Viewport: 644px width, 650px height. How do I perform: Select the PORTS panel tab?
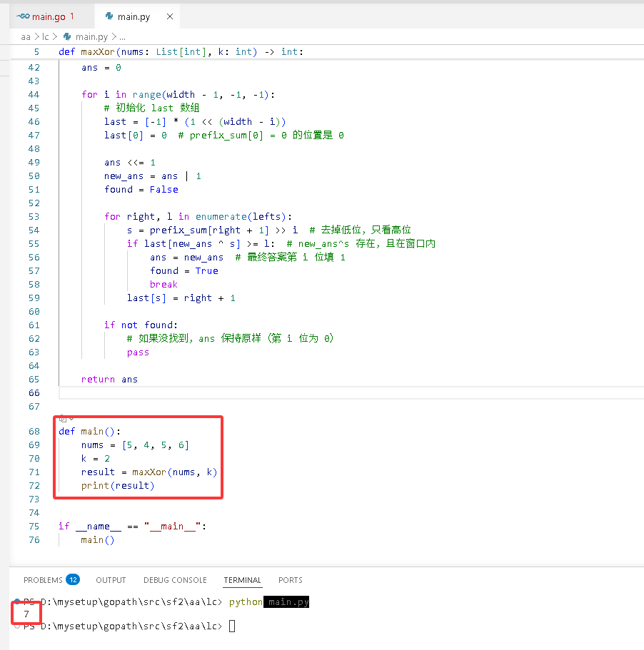(x=291, y=580)
